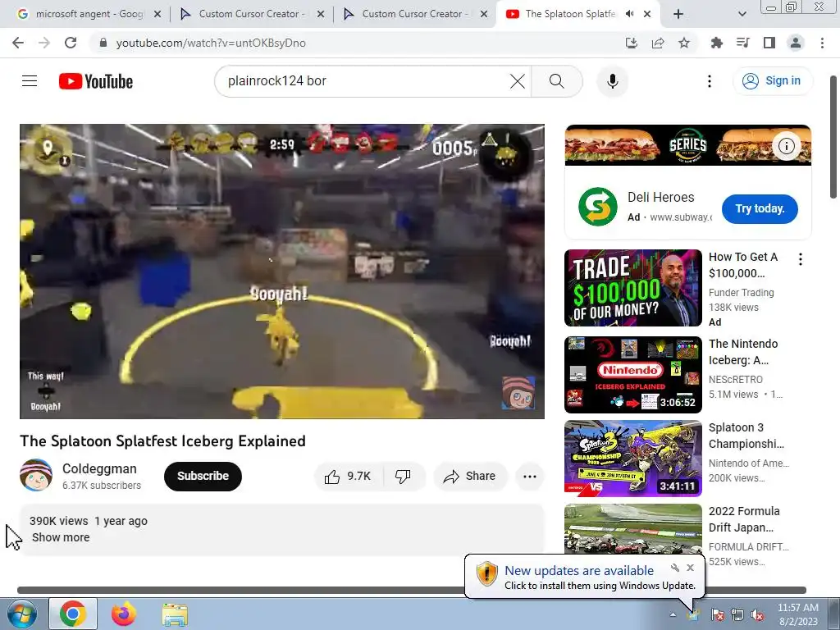Open Trade $100,000 ad thumbnail
The image size is (840, 630).
click(x=632, y=288)
